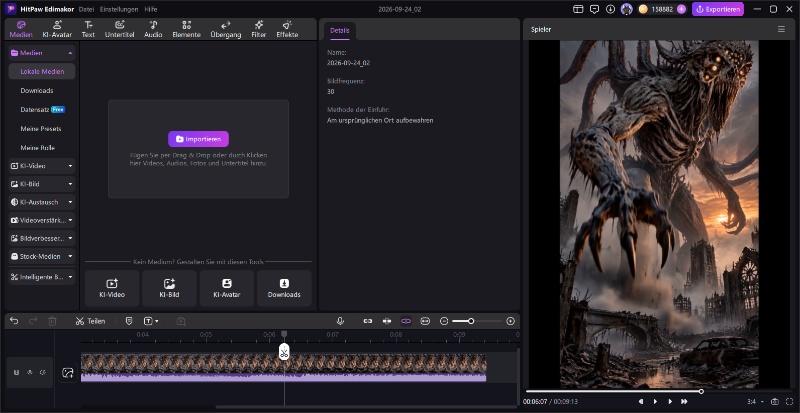Image resolution: width=800 pixels, height=413 pixels.
Task: Fit the timeline to window width
Action: point(426,321)
